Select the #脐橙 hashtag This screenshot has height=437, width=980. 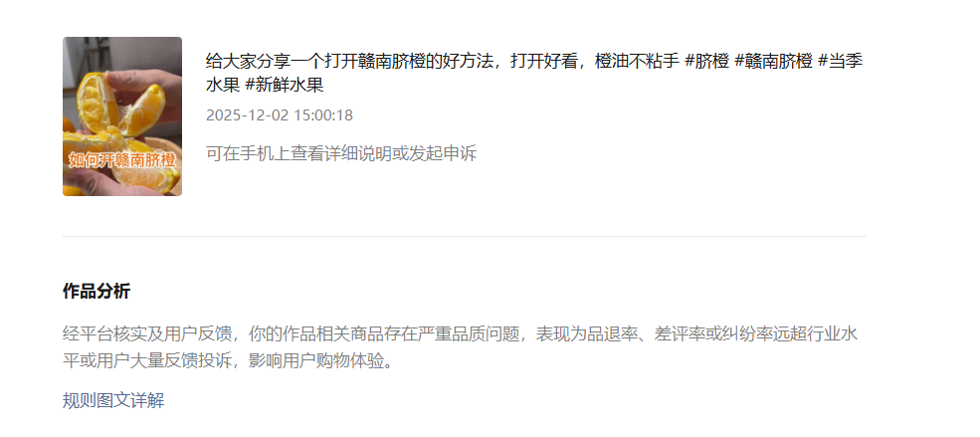(706, 62)
